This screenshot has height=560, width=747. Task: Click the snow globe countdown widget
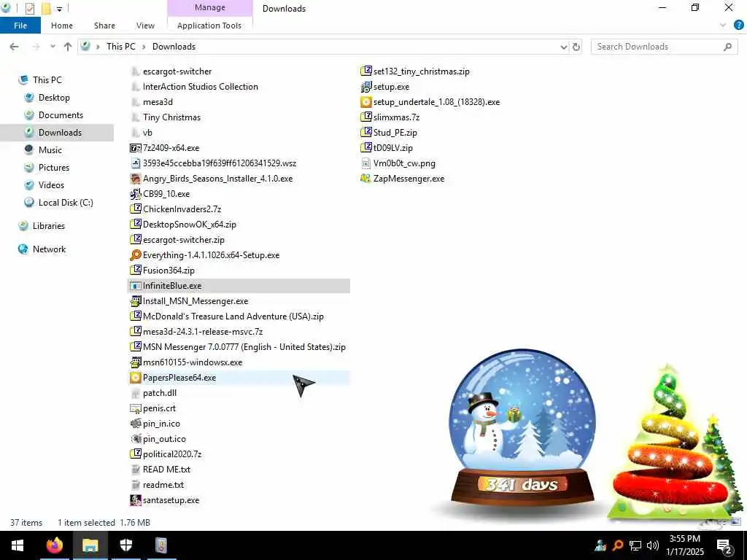coord(522,429)
